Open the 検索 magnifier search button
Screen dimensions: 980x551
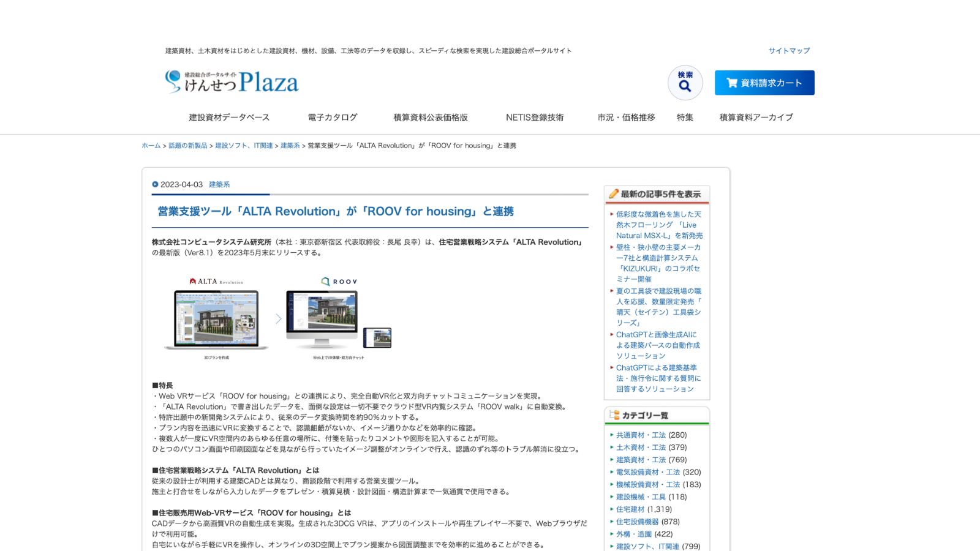(x=685, y=83)
